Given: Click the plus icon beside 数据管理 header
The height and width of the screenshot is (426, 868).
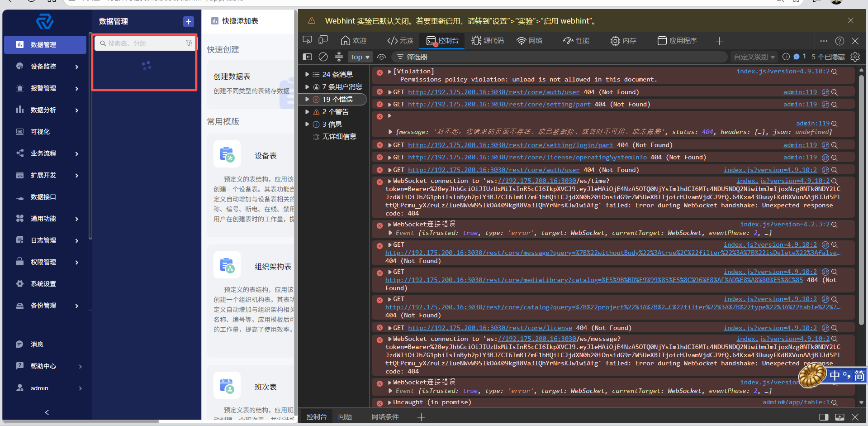Looking at the screenshot, I should [x=189, y=21].
